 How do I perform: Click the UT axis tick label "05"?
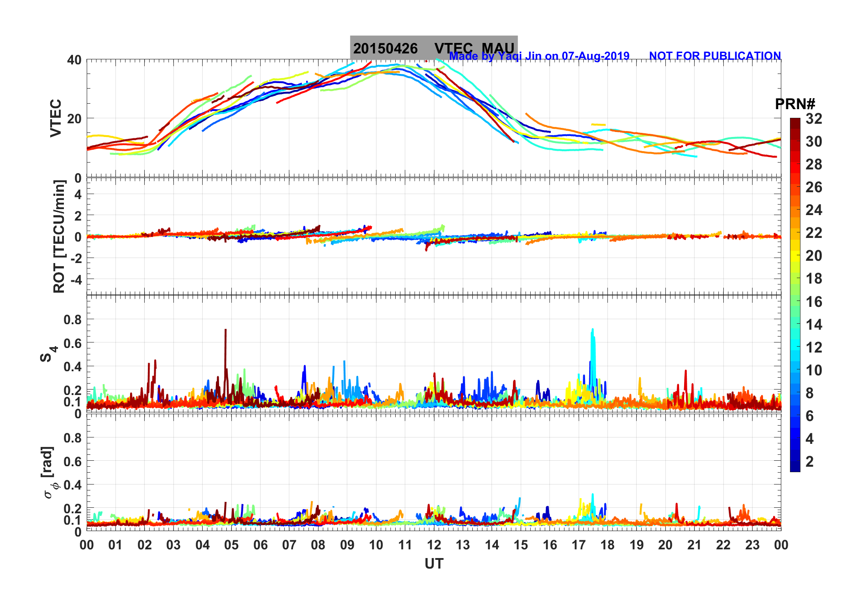(x=231, y=545)
